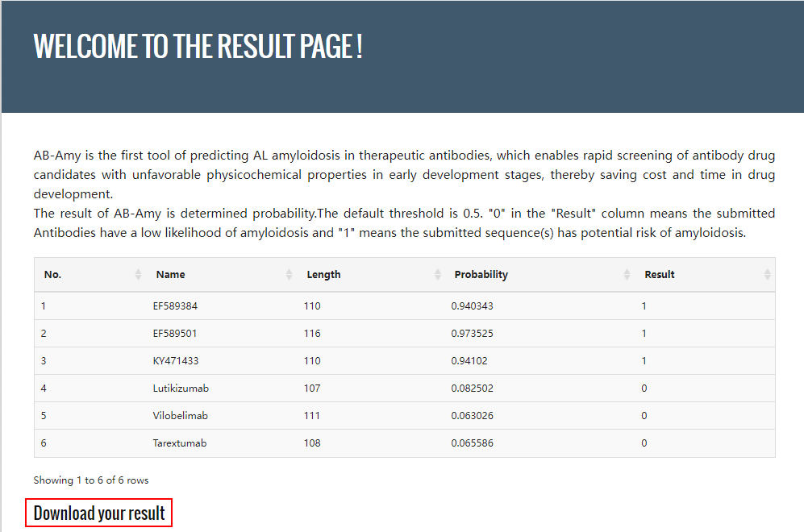Viewport: 804px width, 532px height.
Task: Click the Name column sort arrows
Action: (x=289, y=275)
